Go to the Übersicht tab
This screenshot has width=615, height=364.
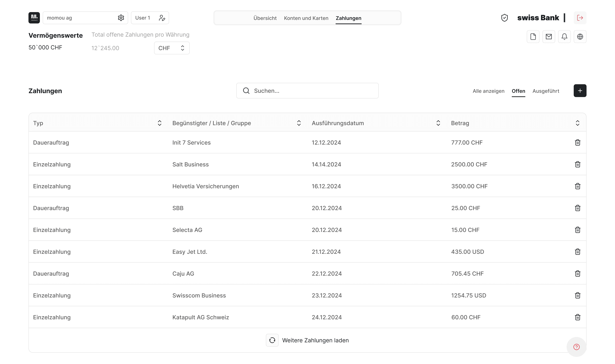265,18
